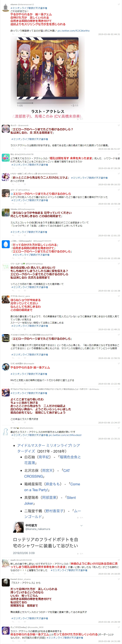
Task: Open the pic.twitter.com/fCJCIKw9ho link
Action: point(74,31)
